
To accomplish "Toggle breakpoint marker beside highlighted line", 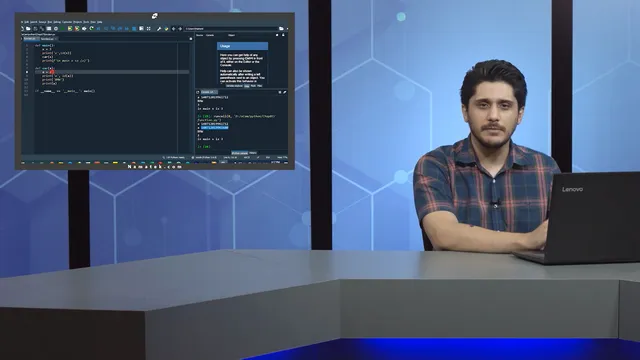I will (x=27, y=72).
